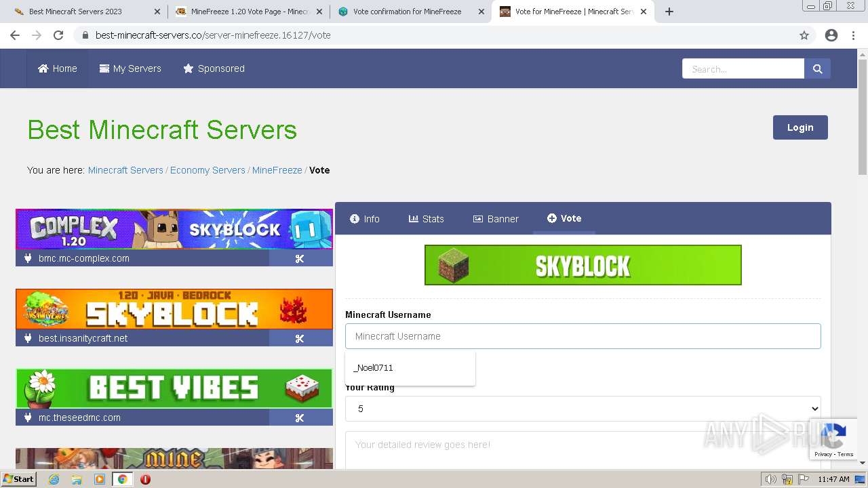868x488 pixels.
Task: Bookmark this page with the star icon
Action: click(804, 35)
